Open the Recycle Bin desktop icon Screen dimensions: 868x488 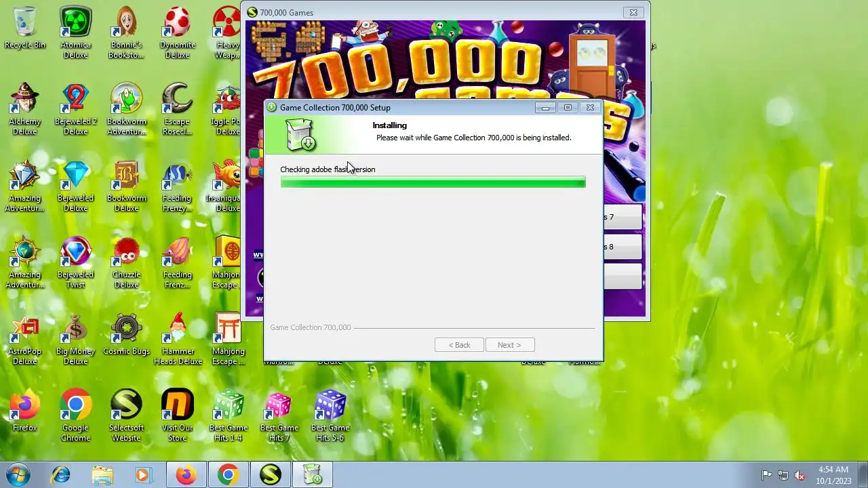coord(25,28)
